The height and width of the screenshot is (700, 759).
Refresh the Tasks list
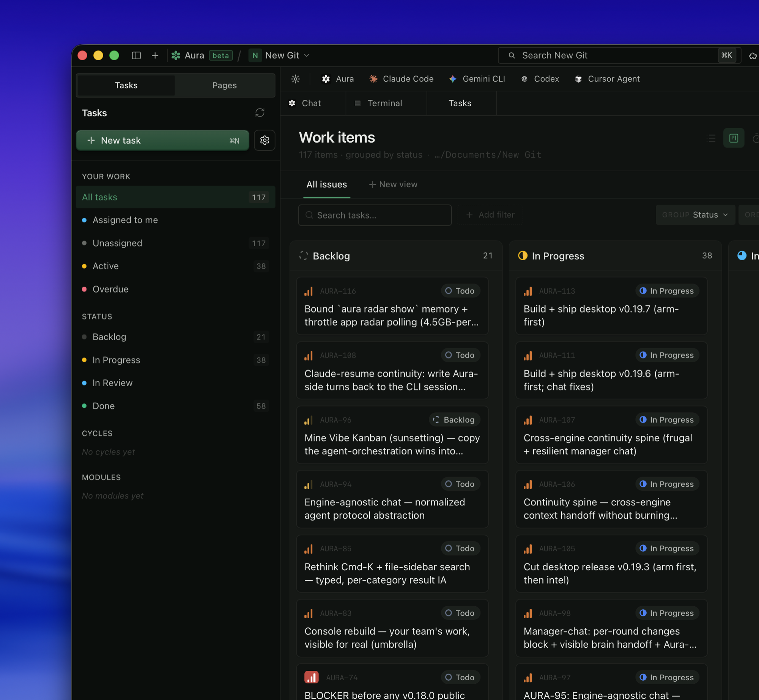coord(260,113)
